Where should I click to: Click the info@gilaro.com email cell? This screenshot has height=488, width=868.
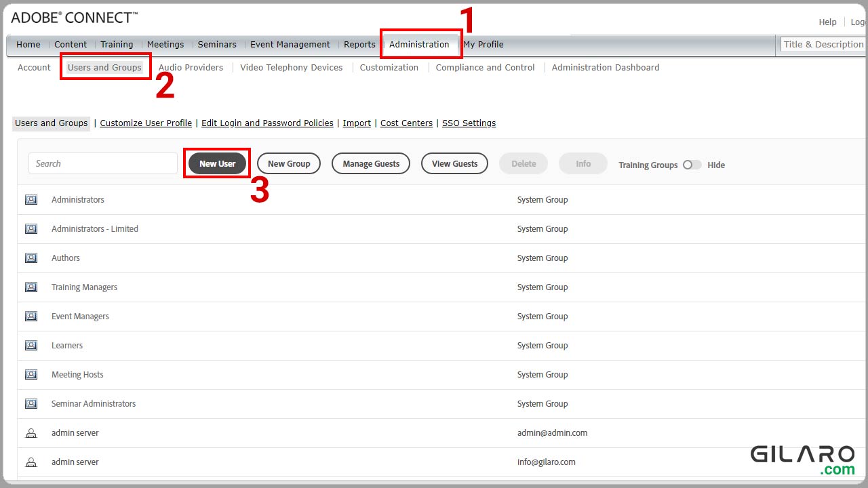(x=546, y=462)
